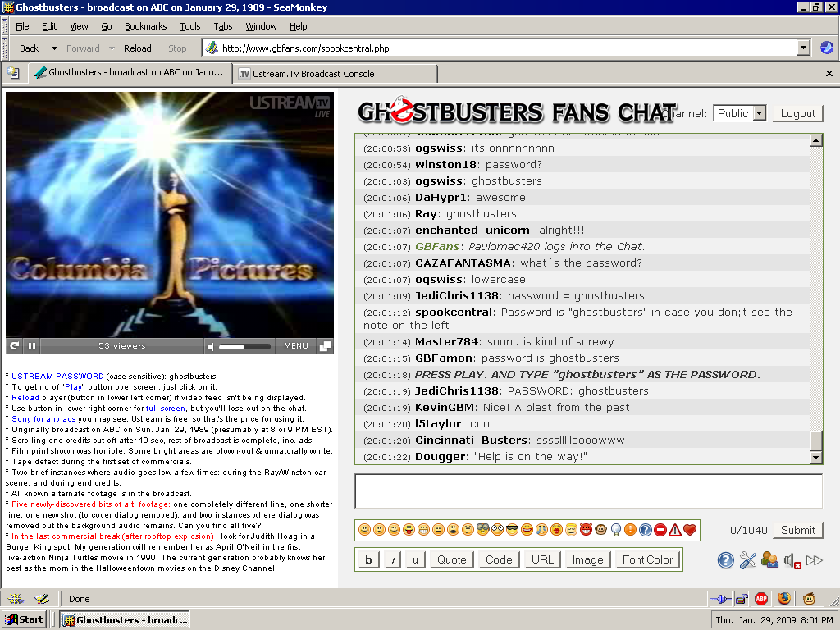
Task: Submit the chat message
Action: point(797,531)
